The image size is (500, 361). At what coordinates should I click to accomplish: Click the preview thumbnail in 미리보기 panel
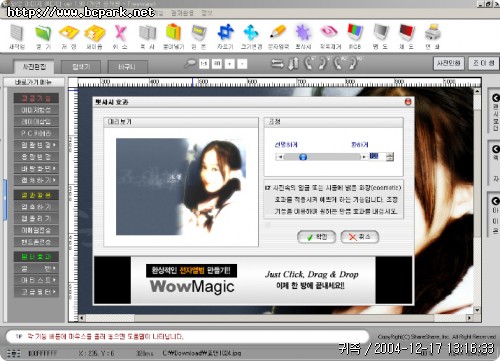pyautogui.click(x=181, y=187)
